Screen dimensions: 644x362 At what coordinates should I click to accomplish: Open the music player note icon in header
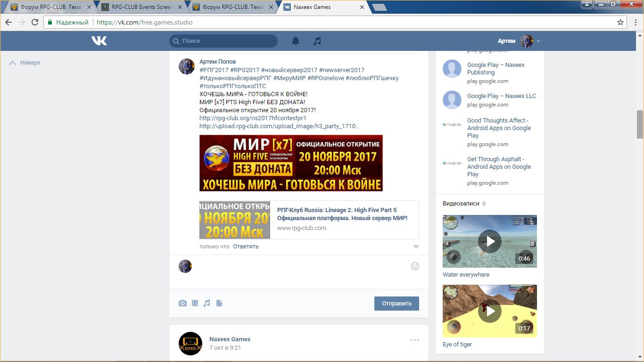[x=317, y=41]
